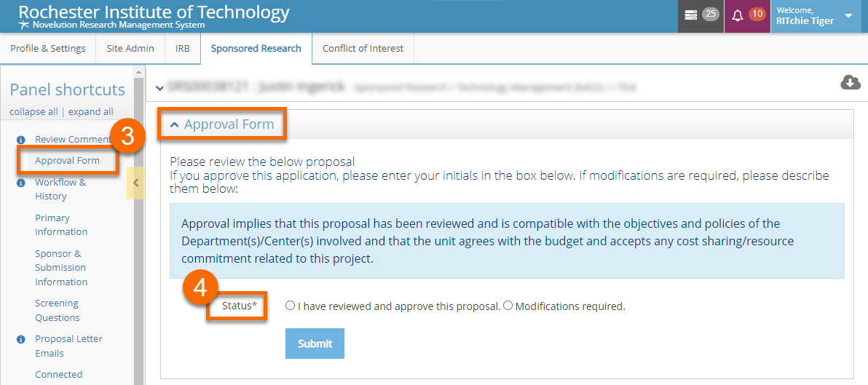Screen dimensions: 868x385
Task: Click info icon beside Workflow & History
Action: (21, 183)
